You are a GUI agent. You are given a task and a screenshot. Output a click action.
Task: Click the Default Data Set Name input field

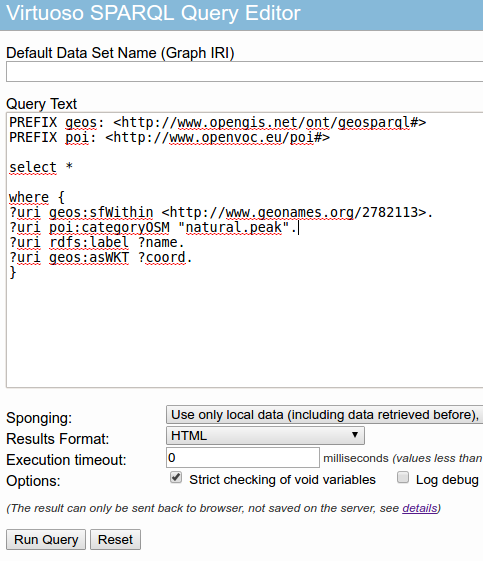(245, 72)
